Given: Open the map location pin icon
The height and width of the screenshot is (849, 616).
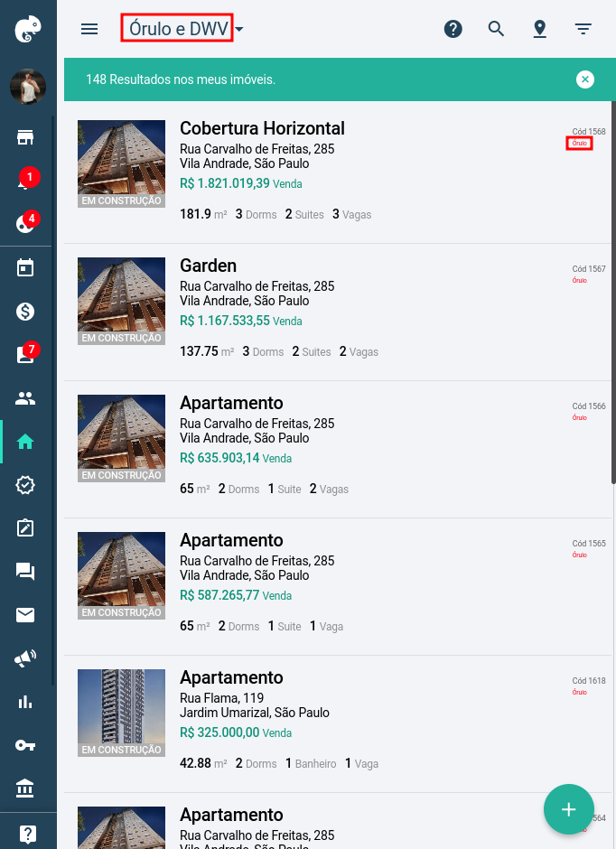Looking at the screenshot, I should (x=539, y=29).
